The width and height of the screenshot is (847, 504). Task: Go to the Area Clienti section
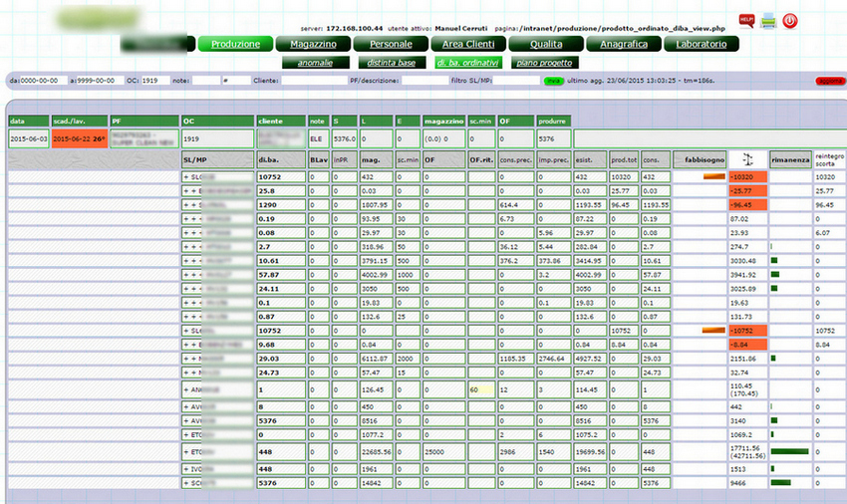[x=466, y=44]
